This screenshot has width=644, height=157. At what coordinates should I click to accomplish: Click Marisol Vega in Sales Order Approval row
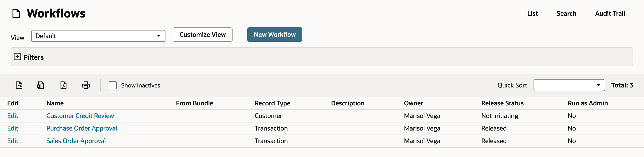click(422, 141)
